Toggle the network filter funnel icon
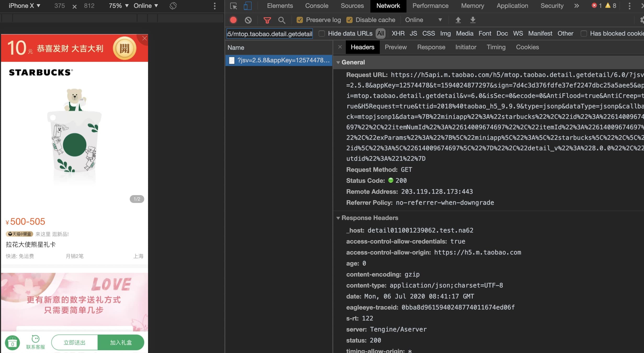Viewport: 644px width, 353px height. pos(267,20)
